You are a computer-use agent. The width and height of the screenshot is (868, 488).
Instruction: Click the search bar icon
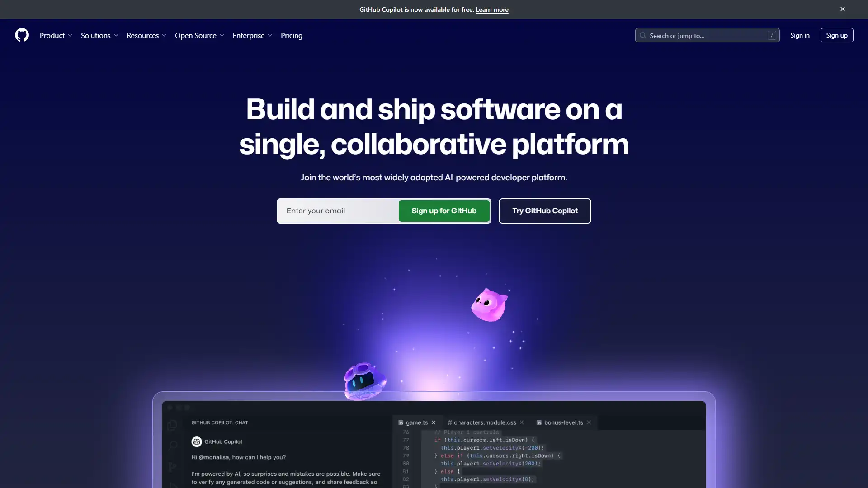coord(643,35)
